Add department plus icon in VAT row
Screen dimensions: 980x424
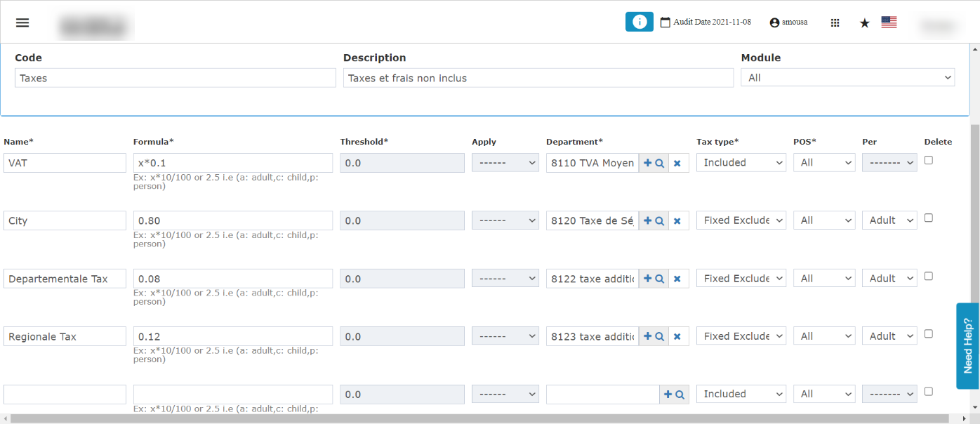point(647,163)
